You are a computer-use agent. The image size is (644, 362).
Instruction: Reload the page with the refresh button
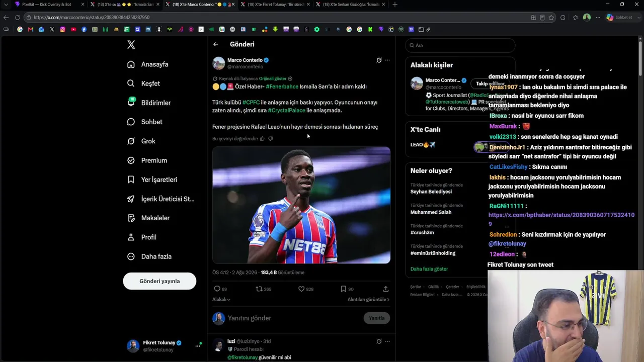pos(17,17)
